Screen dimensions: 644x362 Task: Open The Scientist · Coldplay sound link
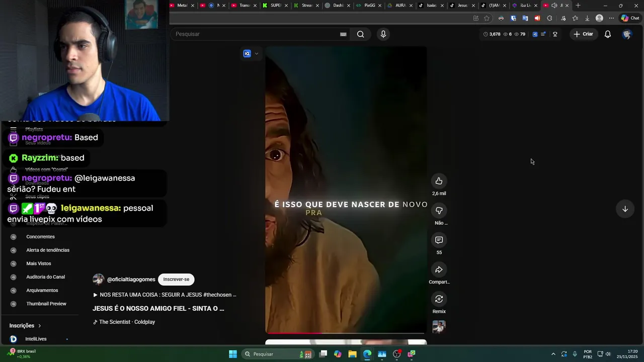click(x=124, y=322)
